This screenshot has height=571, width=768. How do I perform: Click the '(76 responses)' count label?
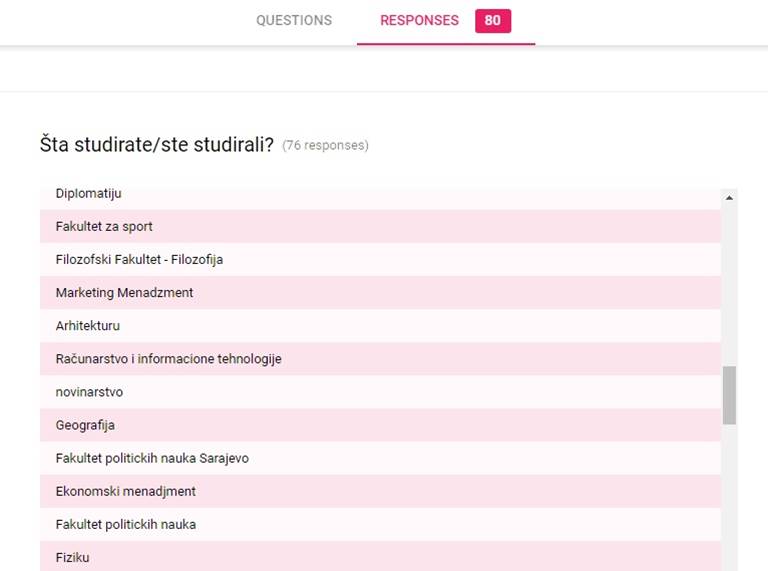[x=325, y=145]
